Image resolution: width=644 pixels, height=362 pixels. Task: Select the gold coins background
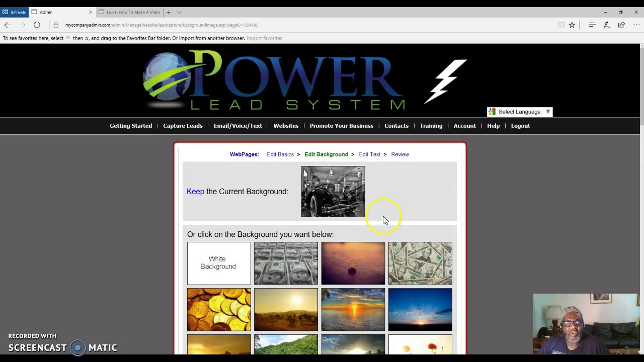click(x=219, y=309)
